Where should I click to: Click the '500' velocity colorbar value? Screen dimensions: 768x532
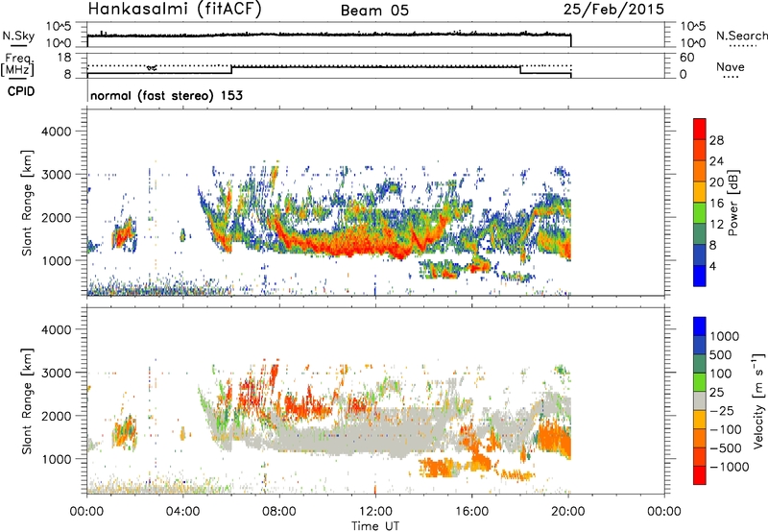coord(720,354)
